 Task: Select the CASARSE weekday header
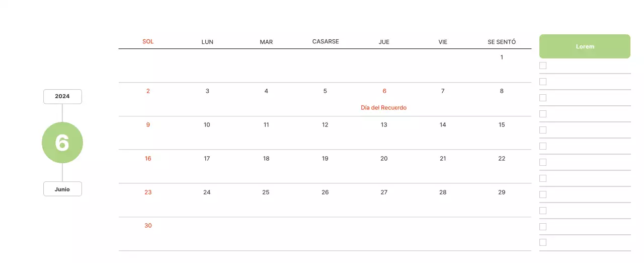click(326, 41)
